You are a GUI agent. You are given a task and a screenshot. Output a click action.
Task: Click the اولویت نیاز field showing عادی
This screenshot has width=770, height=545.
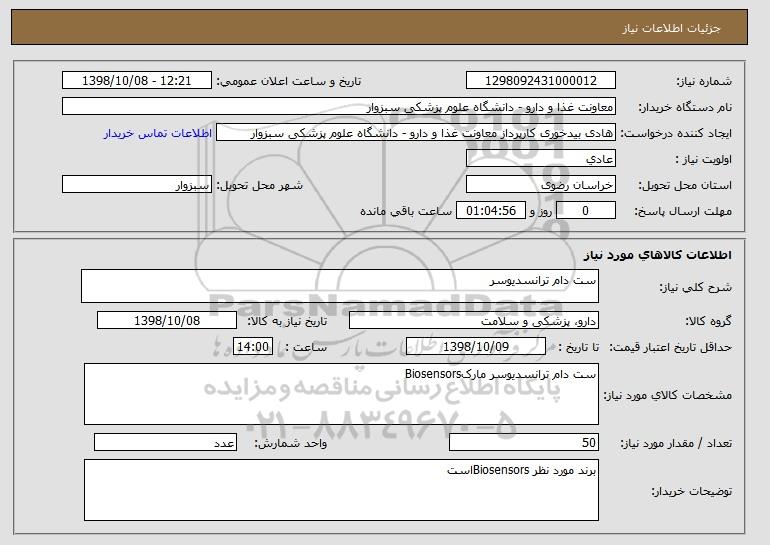[541, 159]
